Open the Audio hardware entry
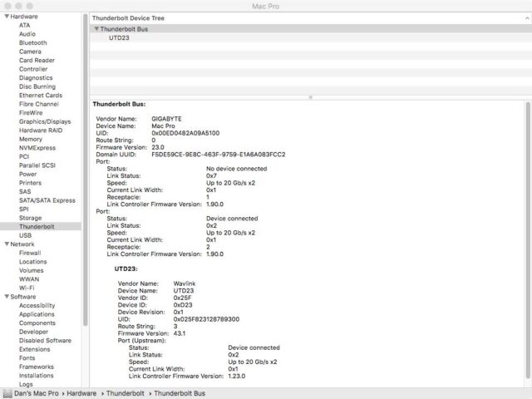532x399 pixels. [x=27, y=34]
